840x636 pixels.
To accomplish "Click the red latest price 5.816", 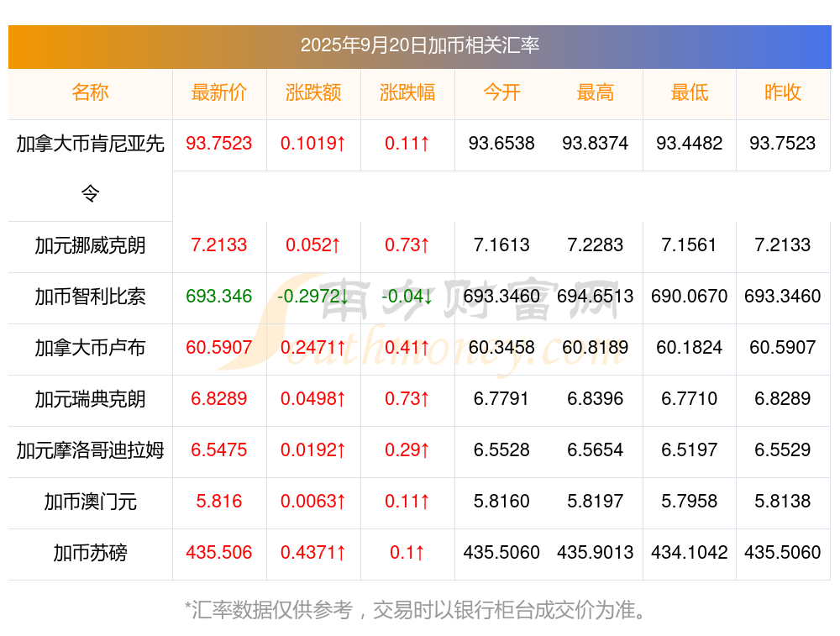I will tap(219, 501).
